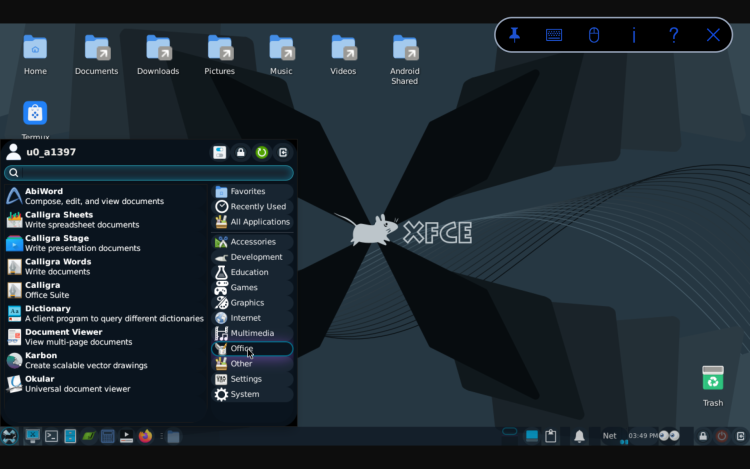
Task: Select the Videos desktop shortcut
Action: coord(343,55)
